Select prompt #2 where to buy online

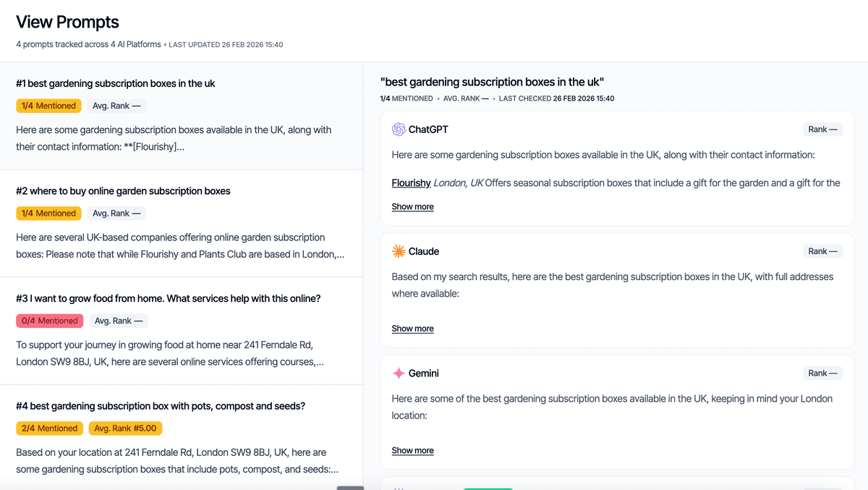point(123,191)
